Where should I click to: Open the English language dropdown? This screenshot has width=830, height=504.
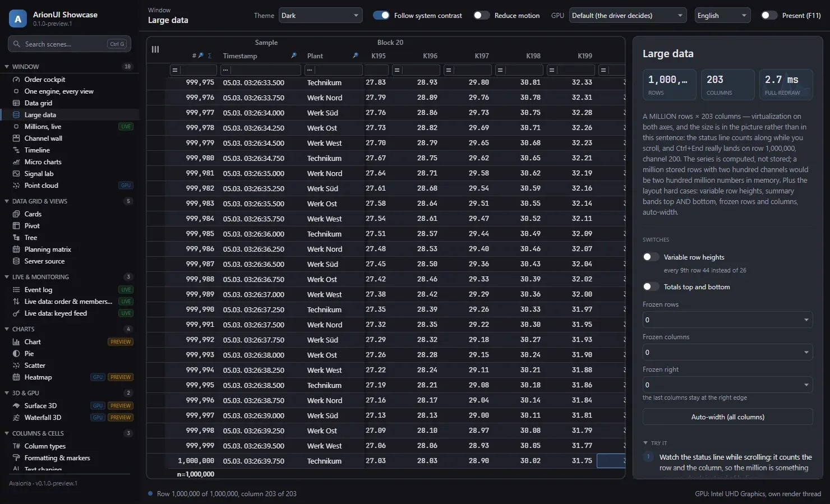click(723, 16)
